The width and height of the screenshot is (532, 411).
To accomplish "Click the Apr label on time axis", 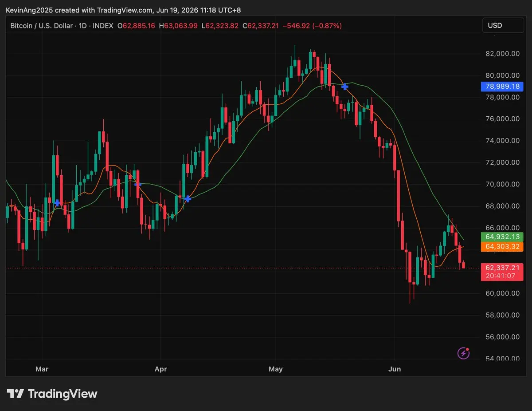I will [x=160, y=369].
